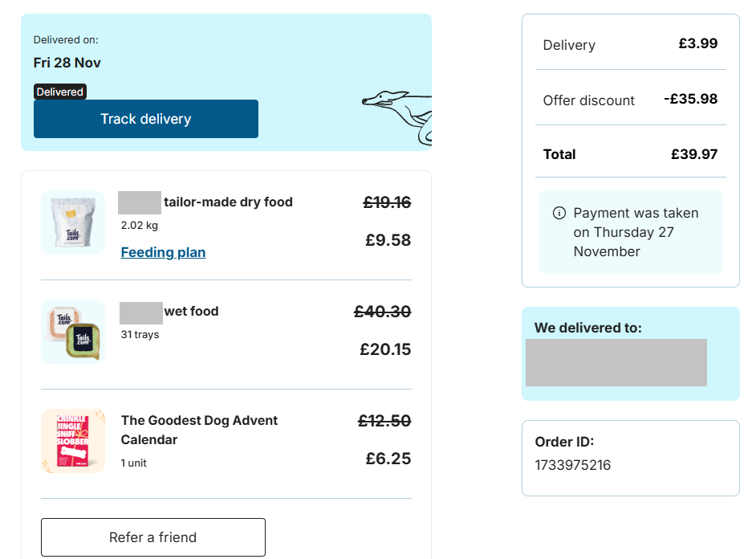This screenshot has width=756, height=559.
Task: Click the We delivered to heading
Action: [587, 328]
